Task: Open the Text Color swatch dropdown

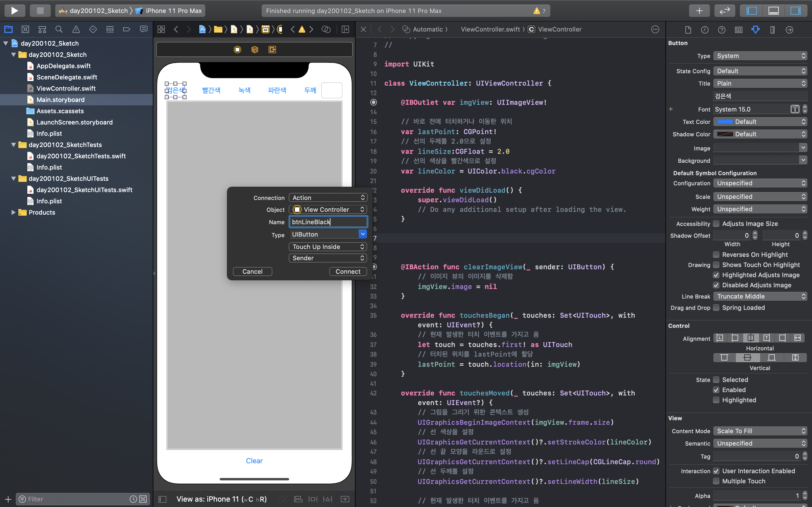Action: tap(760, 122)
